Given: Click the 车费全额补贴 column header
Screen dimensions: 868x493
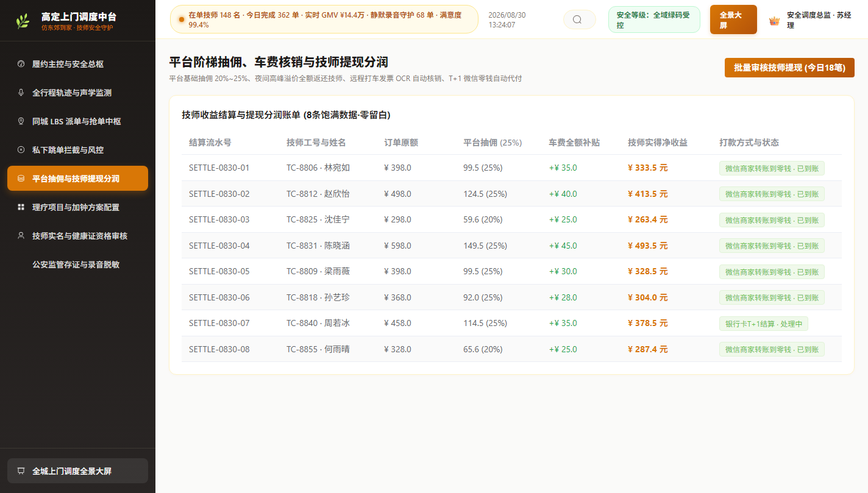Looking at the screenshot, I should (x=574, y=143).
